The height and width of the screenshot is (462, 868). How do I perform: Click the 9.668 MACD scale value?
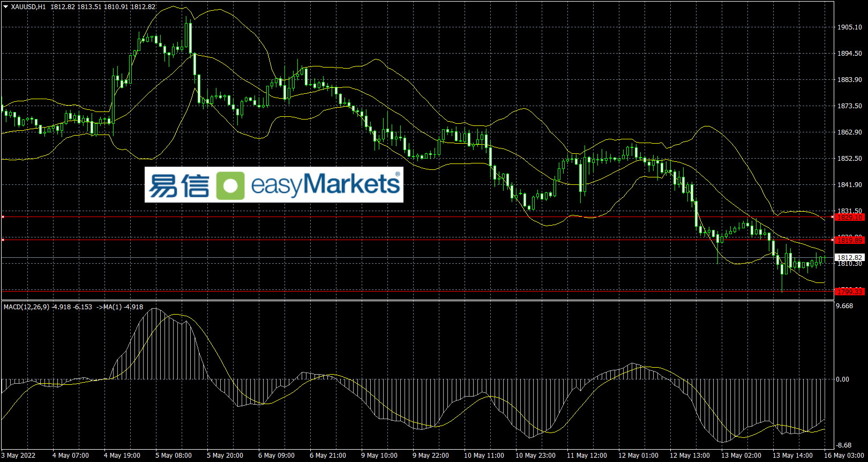844,306
